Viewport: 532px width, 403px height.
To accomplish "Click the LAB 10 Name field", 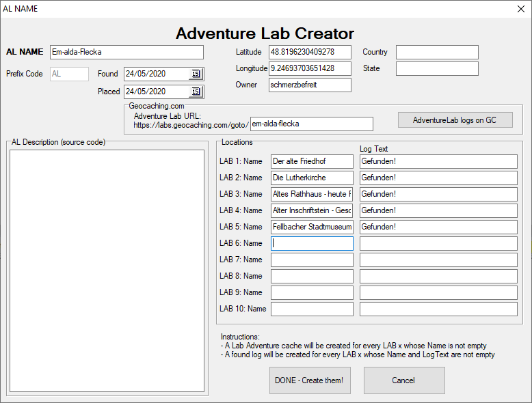I will pos(312,309).
